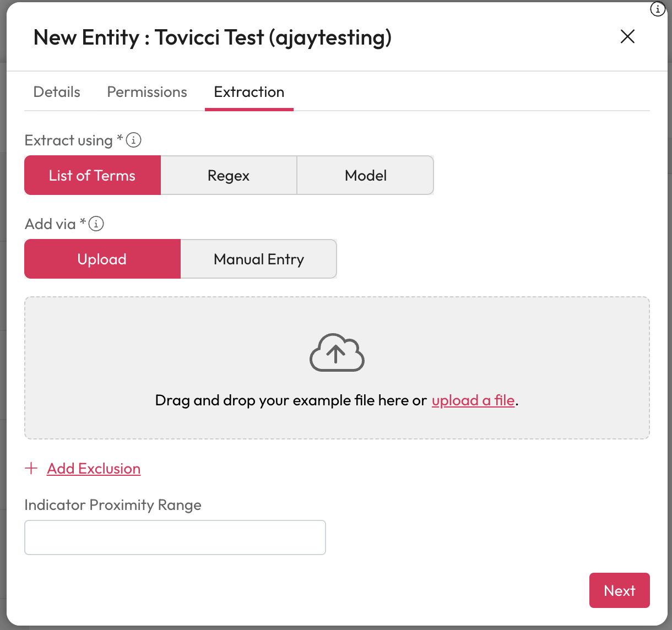Select the Extraction tab
The height and width of the screenshot is (630, 672).
pyautogui.click(x=249, y=92)
